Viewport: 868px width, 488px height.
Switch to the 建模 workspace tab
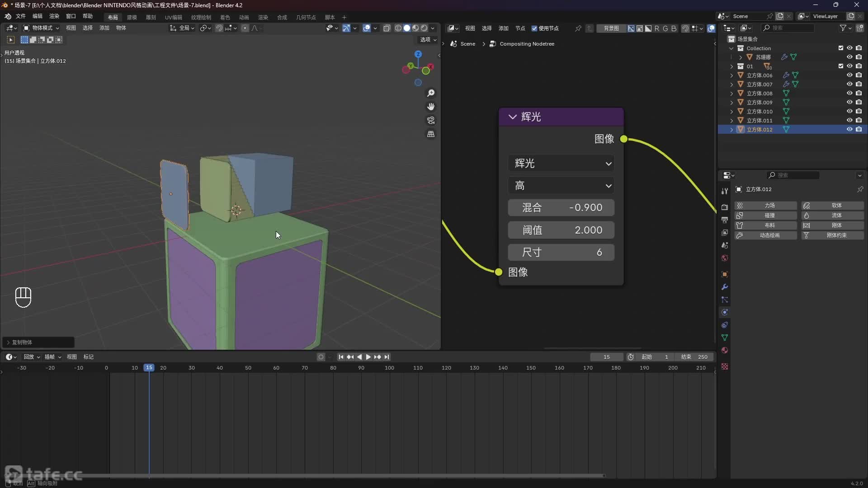click(132, 17)
